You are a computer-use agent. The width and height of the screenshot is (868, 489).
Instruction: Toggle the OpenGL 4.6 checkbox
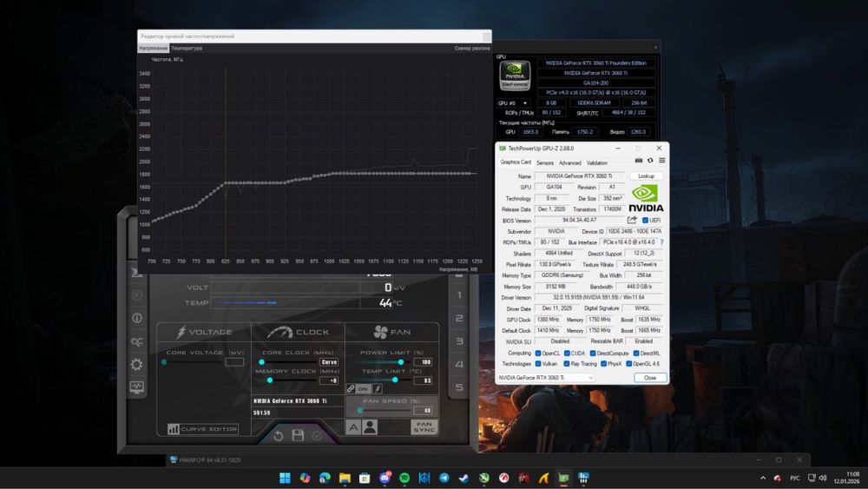[628, 364]
